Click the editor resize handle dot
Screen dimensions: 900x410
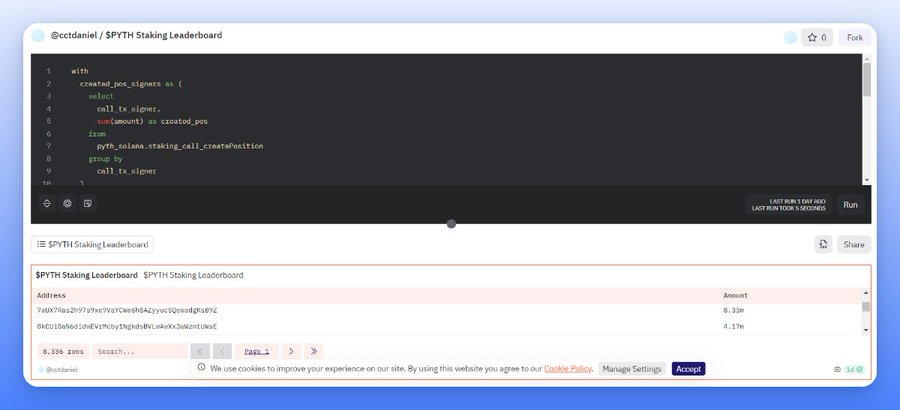pos(451,224)
